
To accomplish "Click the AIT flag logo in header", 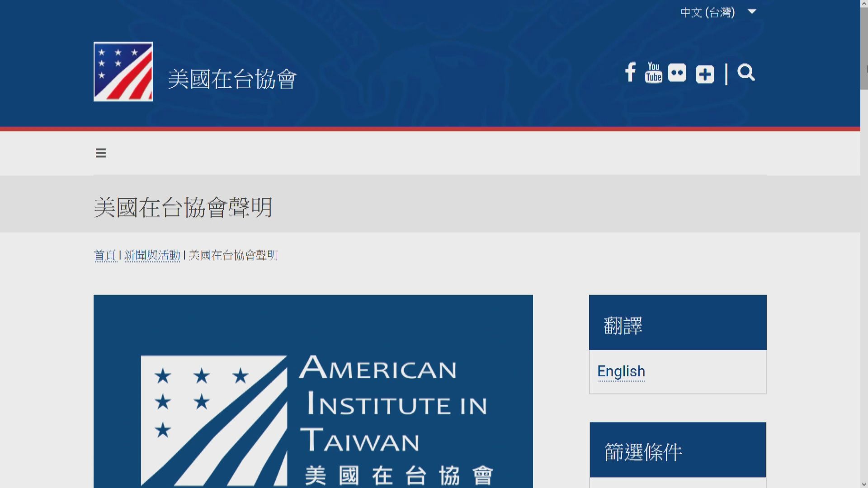I will pyautogui.click(x=123, y=72).
